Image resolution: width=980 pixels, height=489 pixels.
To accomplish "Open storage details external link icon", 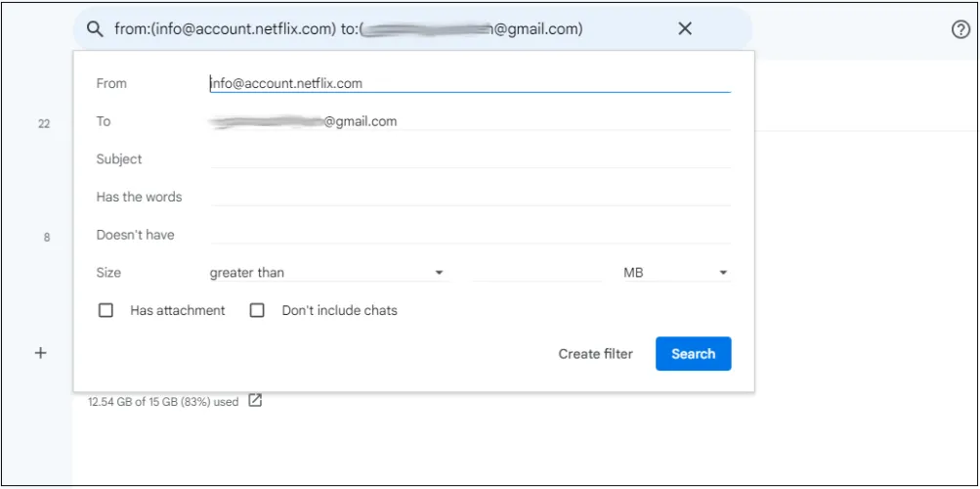I will [x=255, y=400].
